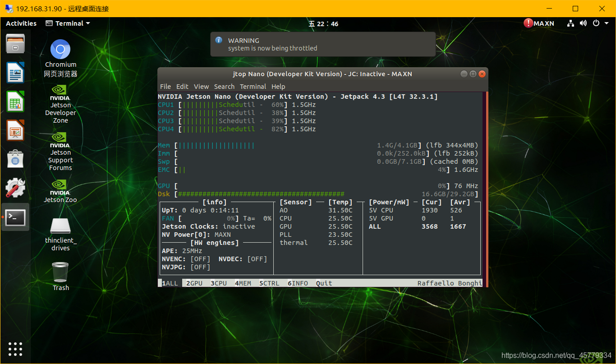Image resolution: width=616 pixels, height=364 pixels.
Task: Show applications grid in dock
Action: [x=15, y=349]
